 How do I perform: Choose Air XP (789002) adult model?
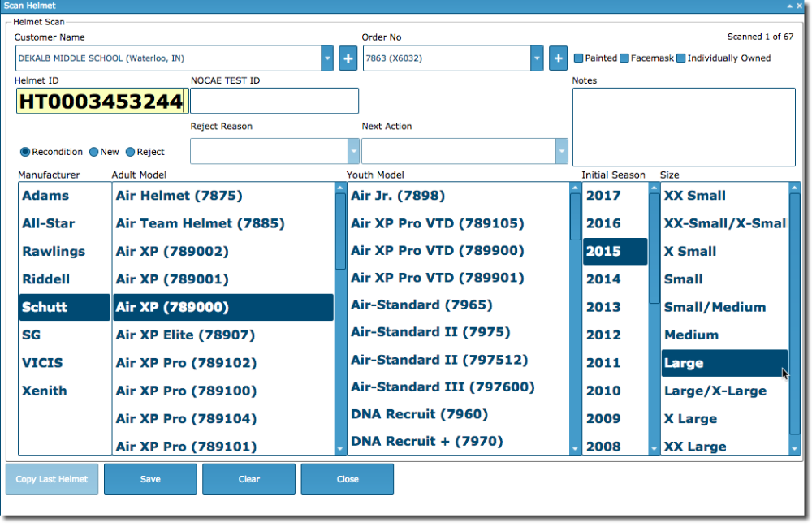(x=223, y=252)
